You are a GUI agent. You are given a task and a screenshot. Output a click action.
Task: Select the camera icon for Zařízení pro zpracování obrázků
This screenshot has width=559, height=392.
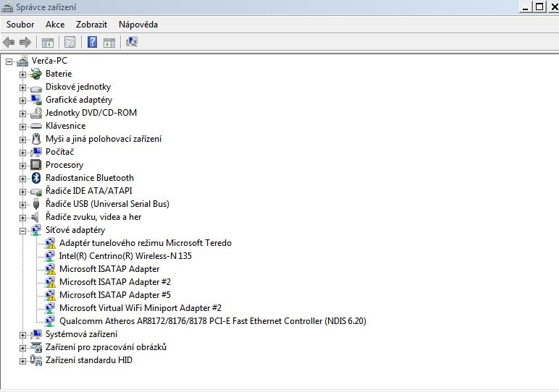click(x=36, y=347)
